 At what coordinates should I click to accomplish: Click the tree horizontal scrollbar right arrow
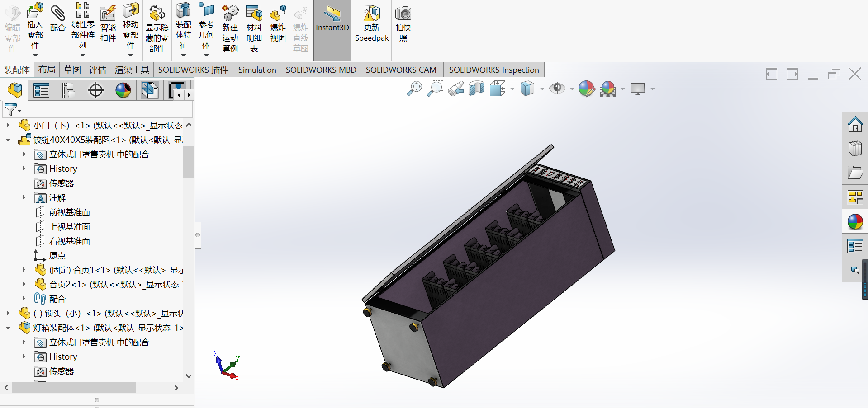pos(176,388)
